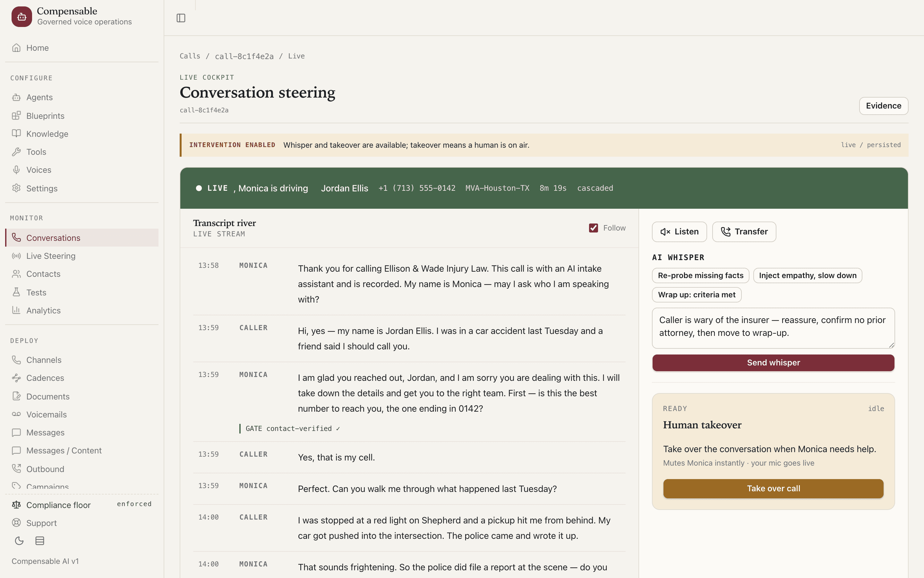Click the Cadences workflow icon
This screenshot has width=924, height=578.
tap(16, 378)
